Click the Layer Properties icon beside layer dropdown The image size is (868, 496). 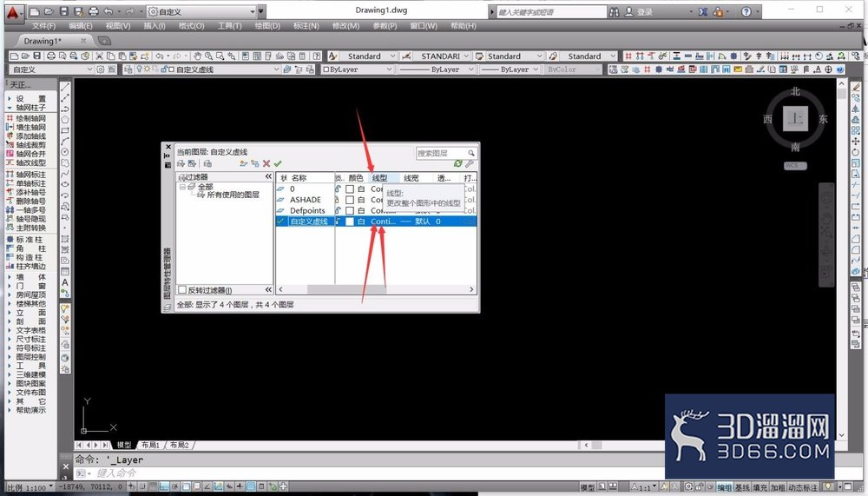pos(128,69)
